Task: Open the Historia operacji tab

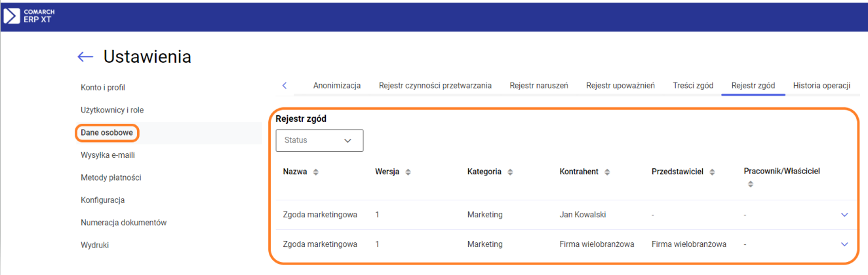Action: point(821,86)
